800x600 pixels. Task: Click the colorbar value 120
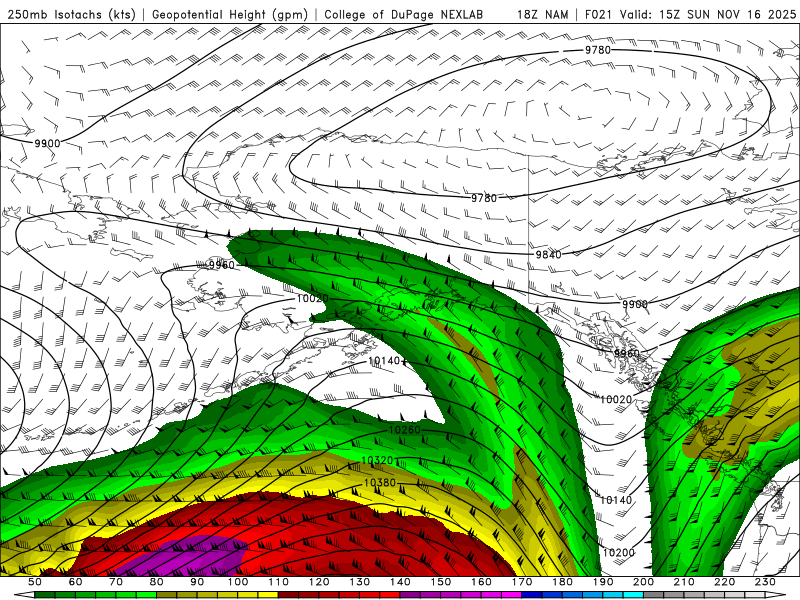click(319, 582)
